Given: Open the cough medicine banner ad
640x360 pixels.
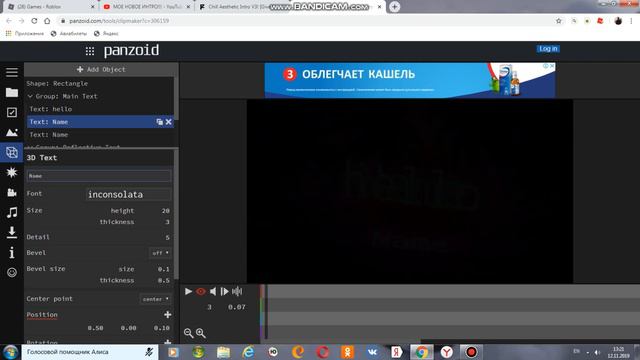Looking at the screenshot, I should [410, 80].
